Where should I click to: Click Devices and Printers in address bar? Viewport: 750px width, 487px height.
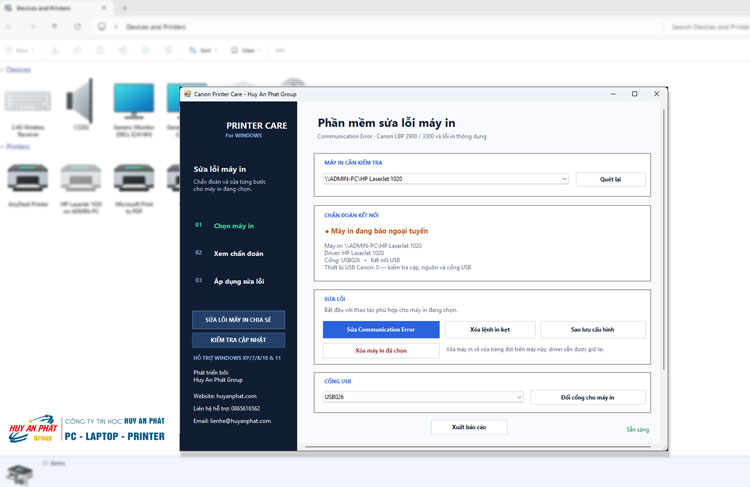[x=156, y=27]
